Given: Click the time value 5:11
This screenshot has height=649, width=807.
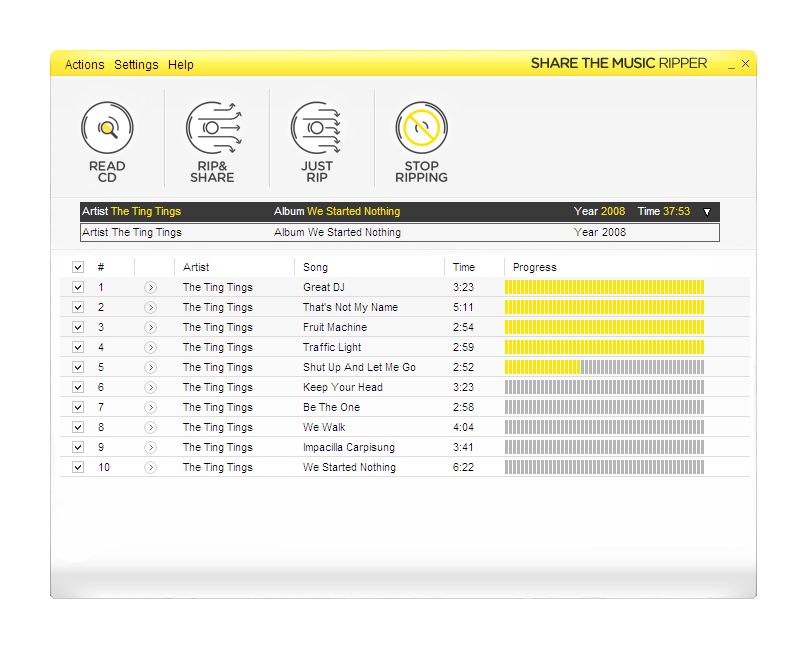Looking at the screenshot, I should 463,307.
